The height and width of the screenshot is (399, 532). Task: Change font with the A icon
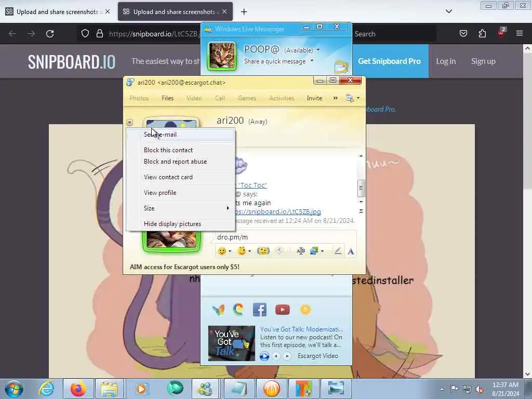(x=351, y=251)
